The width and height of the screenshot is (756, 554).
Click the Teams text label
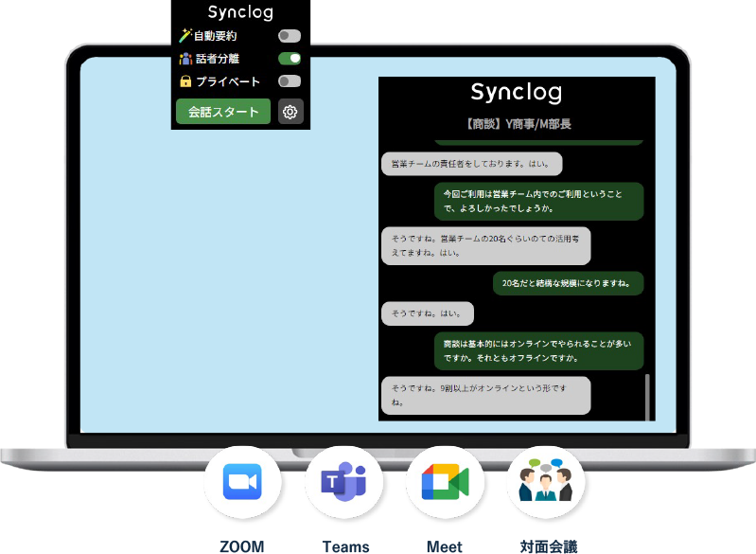click(x=345, y=546)
